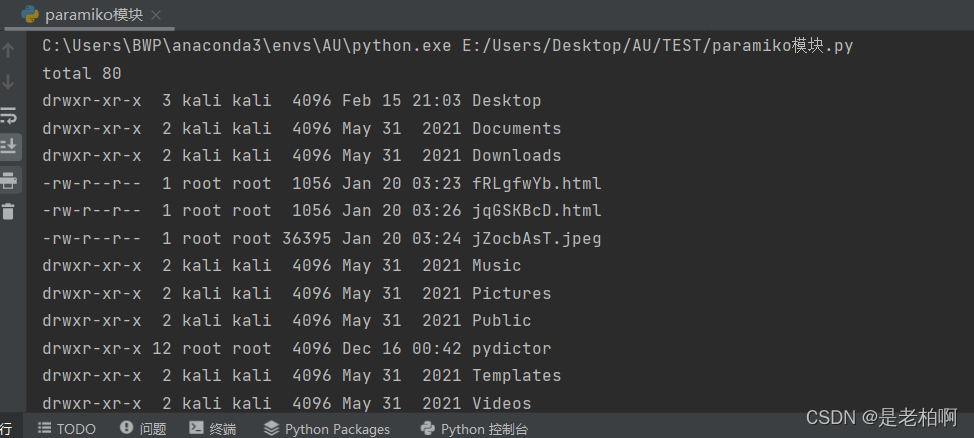This screenshot has height=438, width=974.
Task: Click the up-arrow stack trace icon
Action: [x=9, y=50]
